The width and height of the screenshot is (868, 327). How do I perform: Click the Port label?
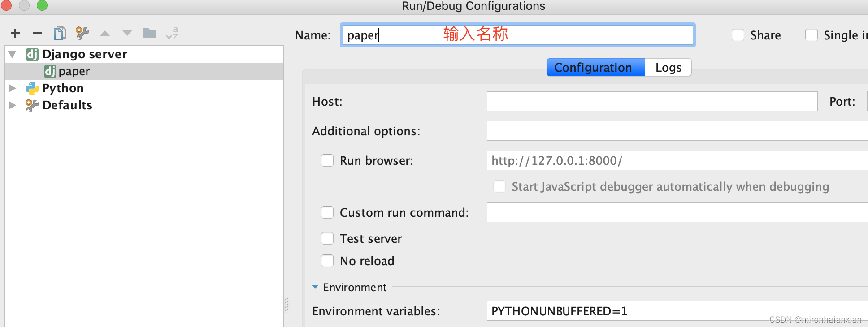click(x=842, y=101)
